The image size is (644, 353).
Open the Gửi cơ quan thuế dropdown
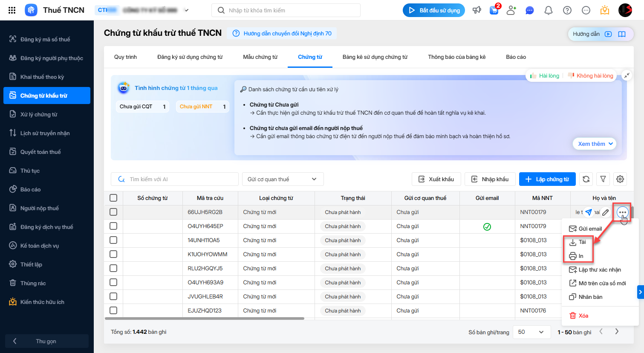pos(283,179)
